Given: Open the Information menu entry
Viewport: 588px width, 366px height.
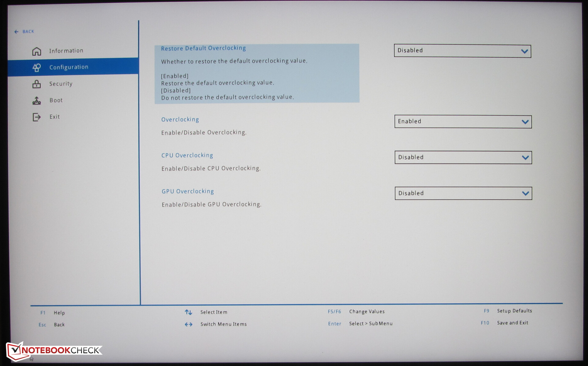Looking at the screenshot, I should pos(66,51).
